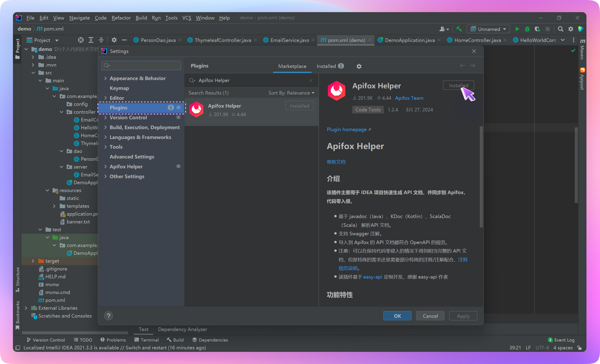Open Sort By Relevance dropdown
This screenshot has width=600, height=364.
291,93
